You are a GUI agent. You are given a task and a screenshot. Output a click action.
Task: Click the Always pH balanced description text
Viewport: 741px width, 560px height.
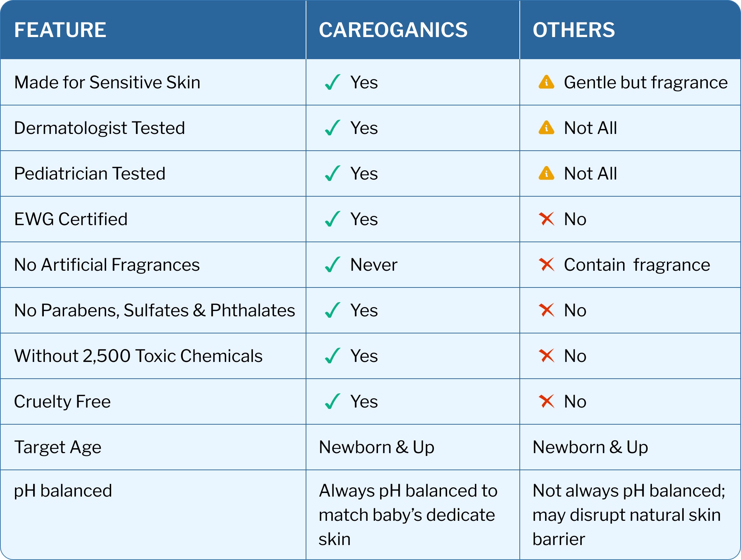pos(408,515)
